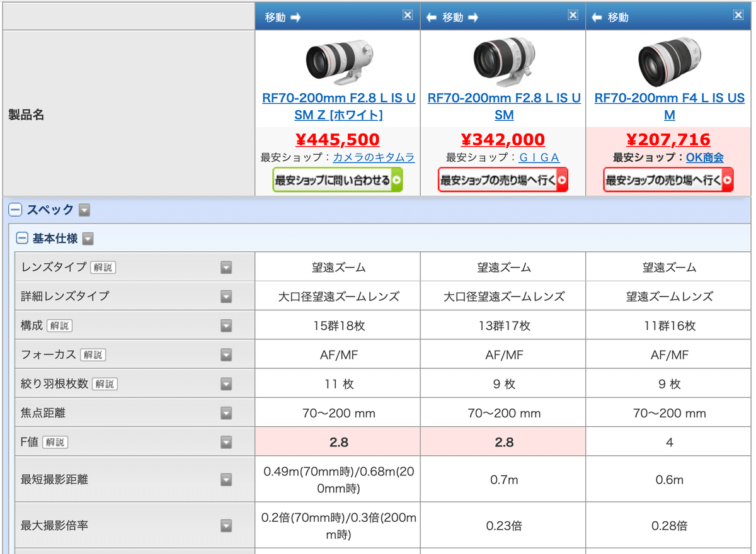This screenshot has height=554, width=756.
Task: Select the 11 枚 aperture blades cell
Action: coord(338,383)
